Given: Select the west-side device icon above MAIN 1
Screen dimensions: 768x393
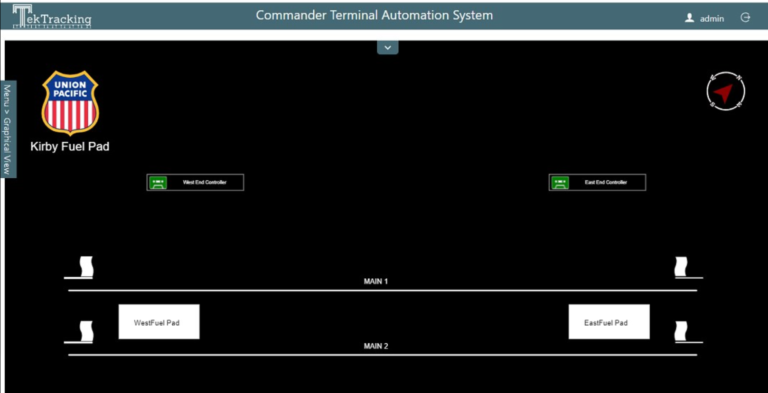Looking at the screenshot, I should (86, 267).
